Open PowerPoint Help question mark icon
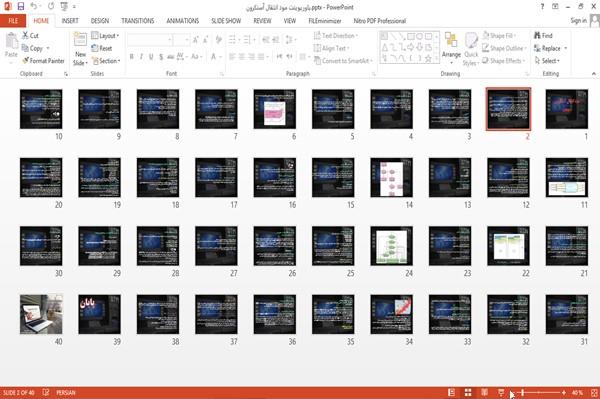Viewport: 600px width, 399px height. pyautogui.click(x=542, y=7)
